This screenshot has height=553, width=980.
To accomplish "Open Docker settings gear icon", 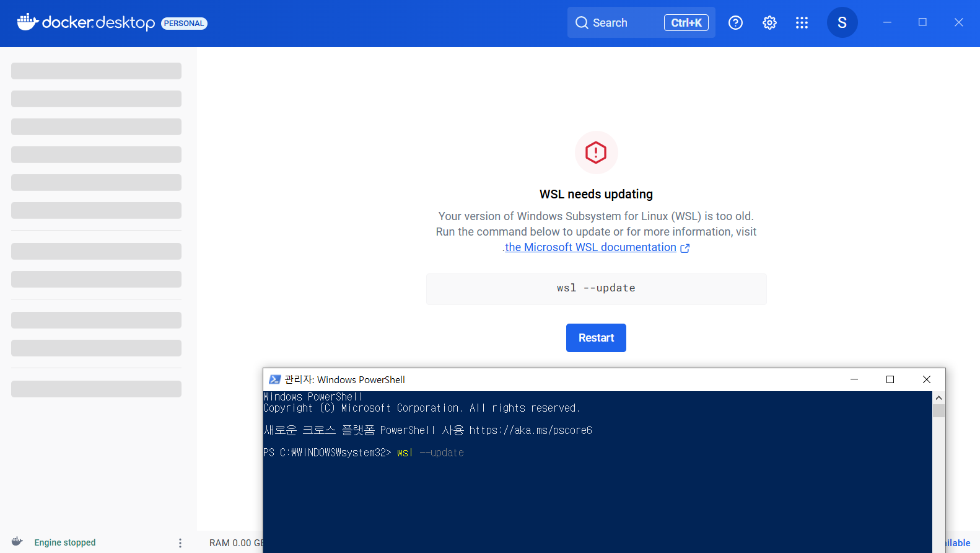I will tap(769, 23).
